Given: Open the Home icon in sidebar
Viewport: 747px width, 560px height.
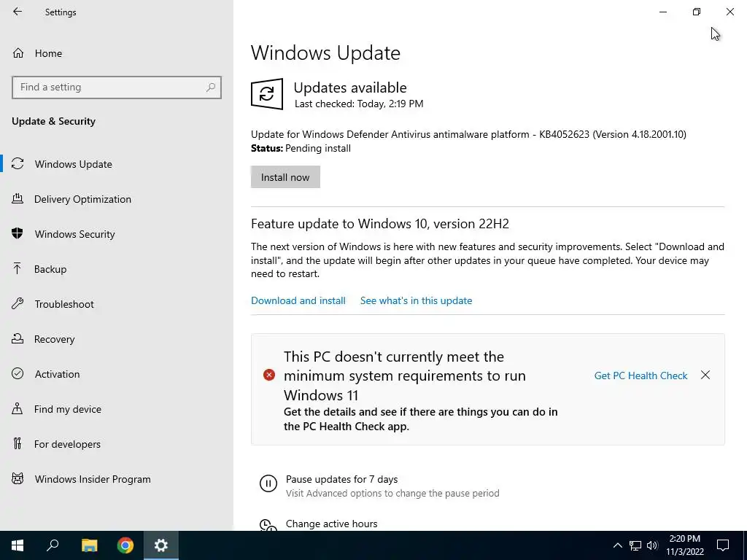Looking at the screenshot, I should pyautogui.click(x=18, y=53).
